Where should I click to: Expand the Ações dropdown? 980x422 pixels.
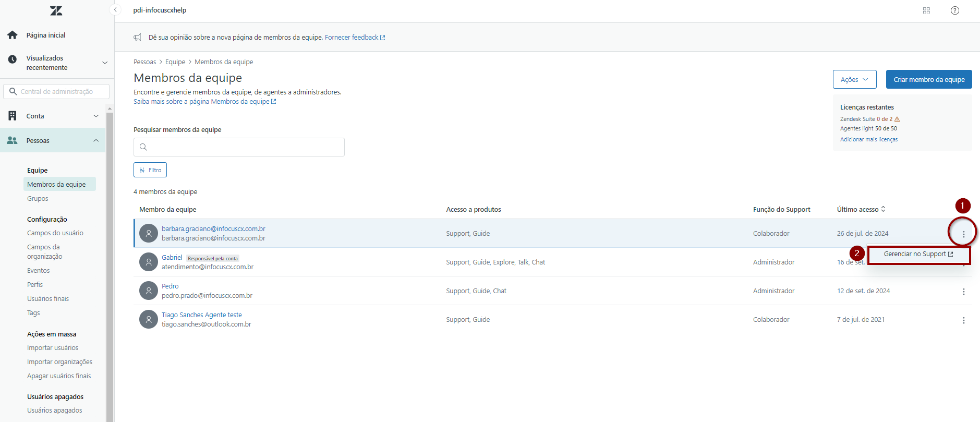click(x=854, y=79)
